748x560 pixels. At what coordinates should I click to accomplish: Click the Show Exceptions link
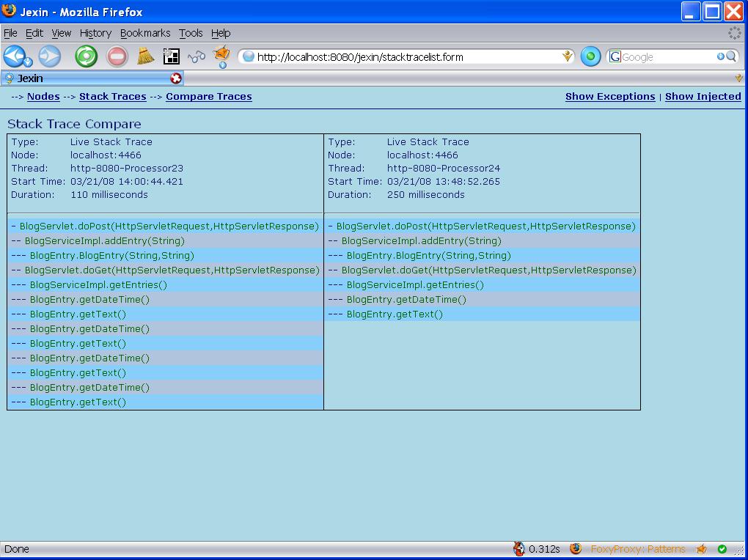pos(610,96)
